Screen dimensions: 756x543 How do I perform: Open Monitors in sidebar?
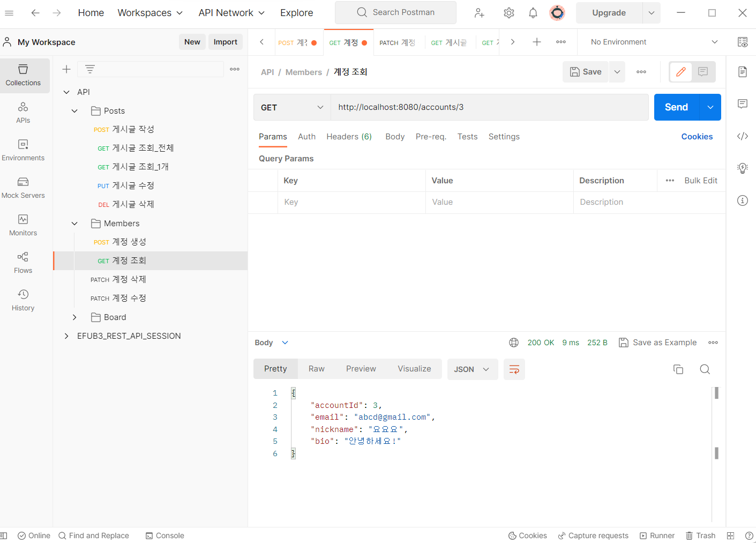click(23, 225)
